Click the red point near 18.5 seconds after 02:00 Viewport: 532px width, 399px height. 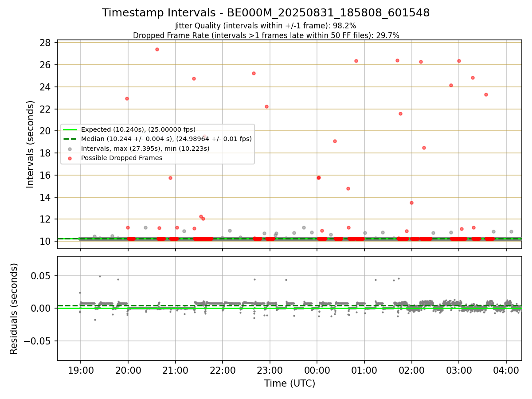point(424,148)
